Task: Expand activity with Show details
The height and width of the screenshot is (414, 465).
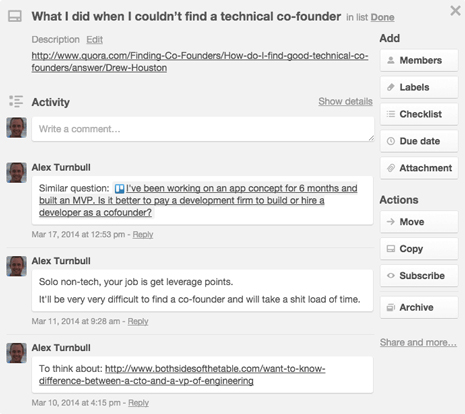Action: pos(345,101)
